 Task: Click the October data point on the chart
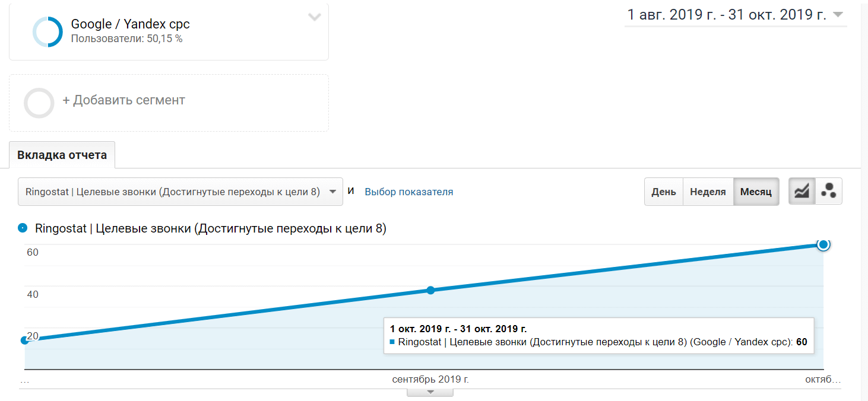(x=823, y=244)
